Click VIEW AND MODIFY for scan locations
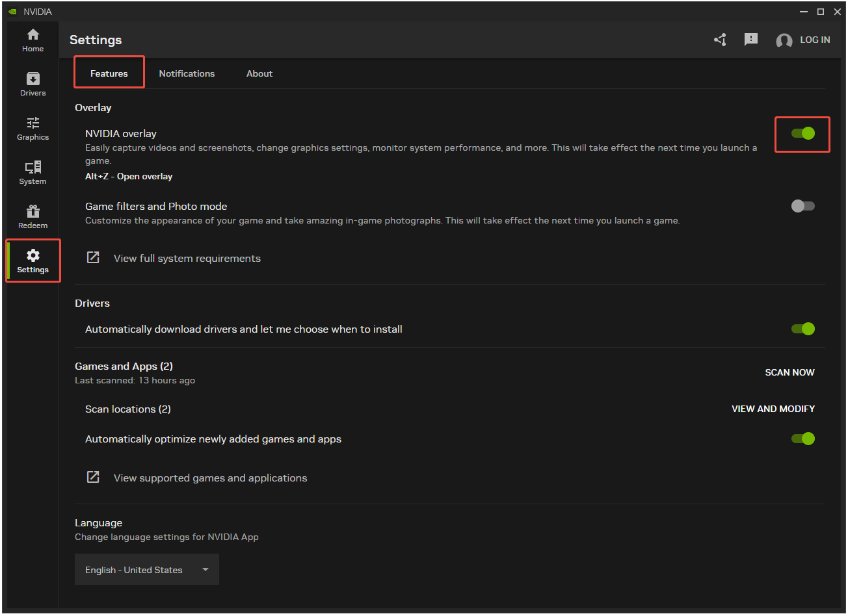 773,409
